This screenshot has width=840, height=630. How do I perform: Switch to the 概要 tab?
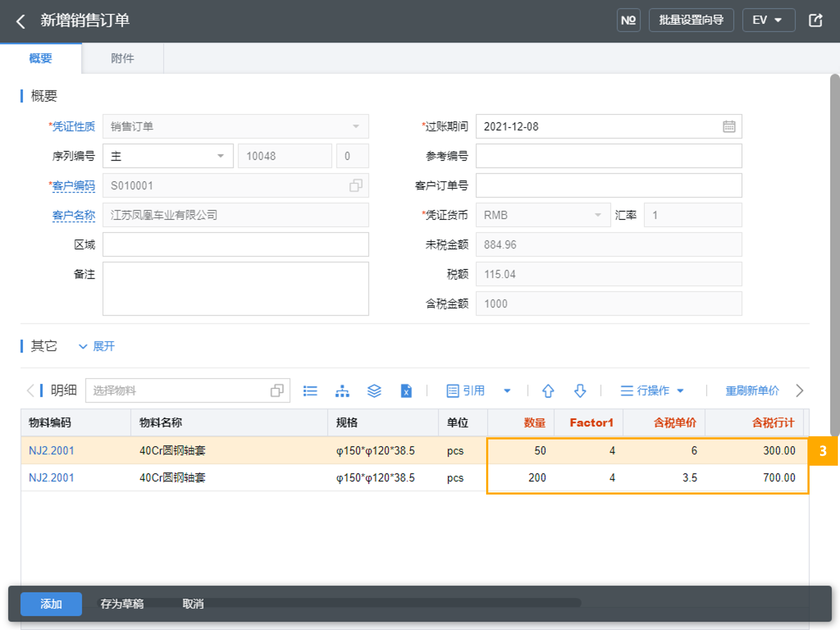(x=40, y=58)
